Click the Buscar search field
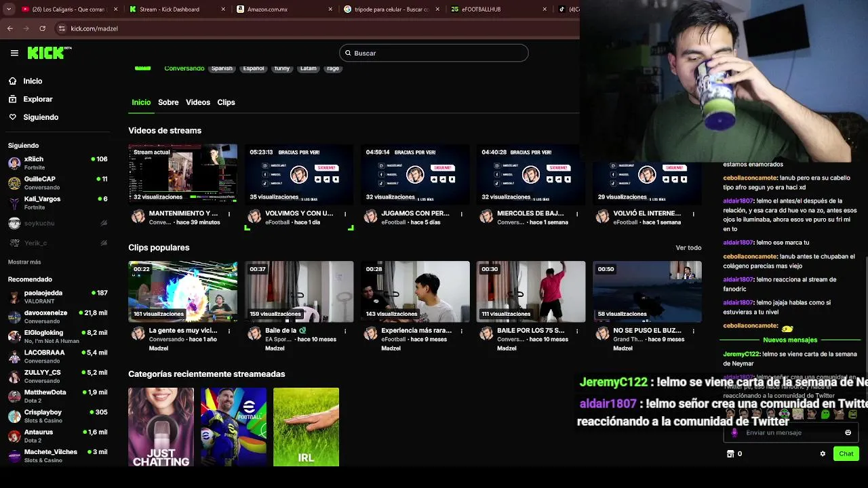This screenshot has height=488, width=868. [434, 53]
